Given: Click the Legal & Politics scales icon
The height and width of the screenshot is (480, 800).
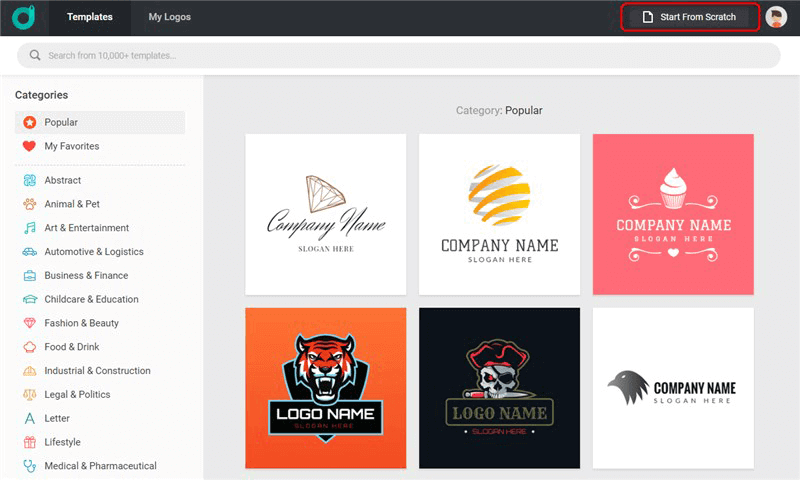Looking at the screenshot, I should pos(30,395).
